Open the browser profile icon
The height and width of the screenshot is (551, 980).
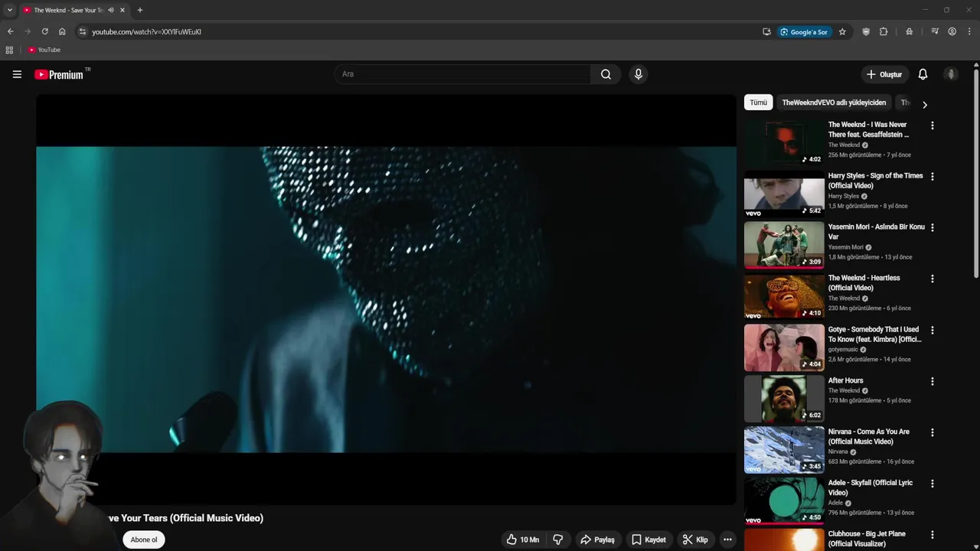pos(952,31)
